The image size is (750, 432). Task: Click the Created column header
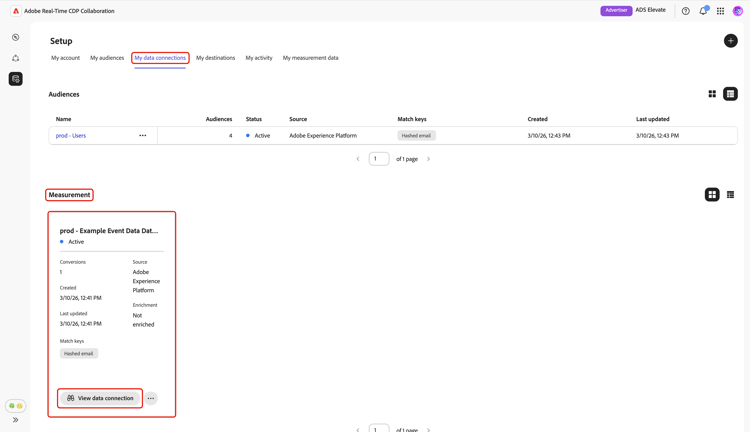538,119
